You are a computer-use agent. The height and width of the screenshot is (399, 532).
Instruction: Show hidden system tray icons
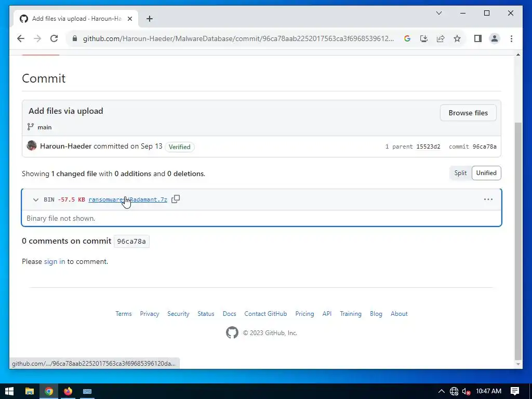[x=441, y=391]
